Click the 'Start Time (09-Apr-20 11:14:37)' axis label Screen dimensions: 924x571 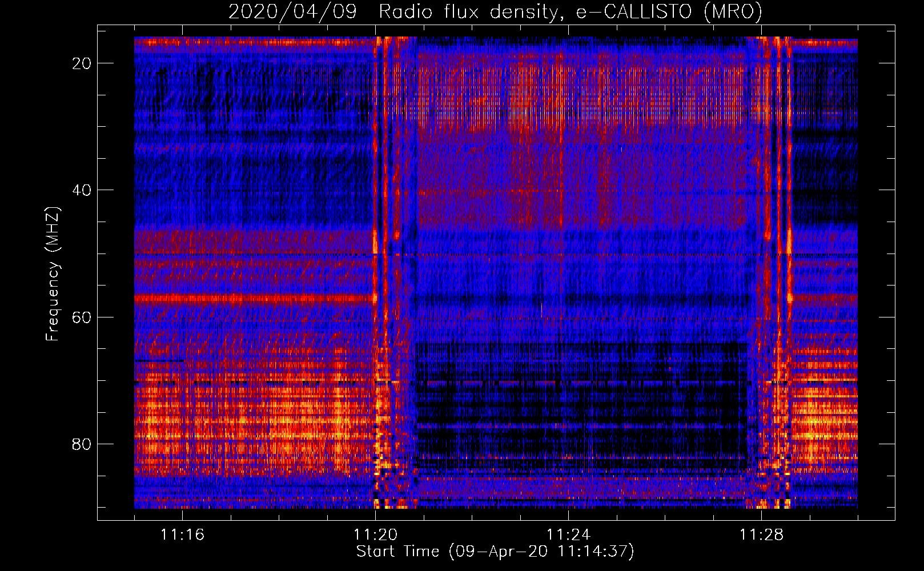coord(495,552)
